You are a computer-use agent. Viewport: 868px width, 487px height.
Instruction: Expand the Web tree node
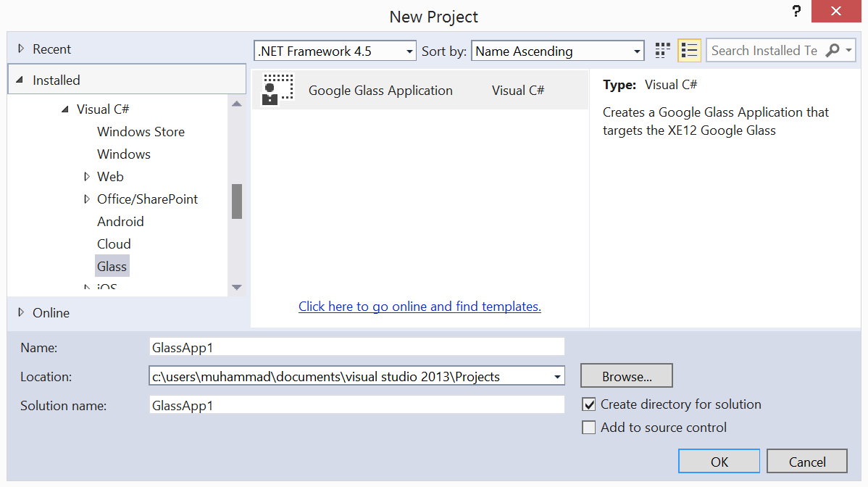[x=87, y=177]
